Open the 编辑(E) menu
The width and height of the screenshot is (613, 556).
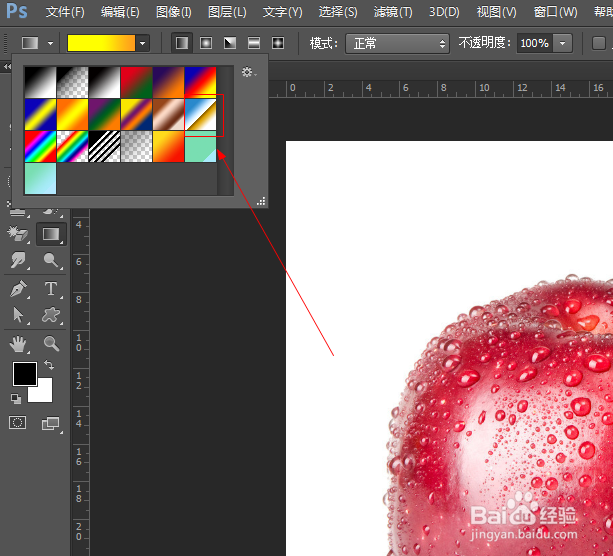pyautogui.click(x=120, y=12)
